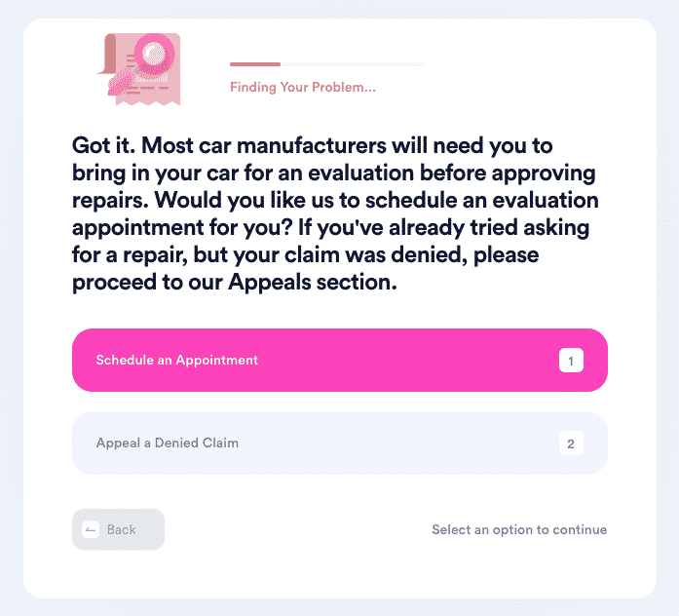Click the back arrow icon

[91, 529]
